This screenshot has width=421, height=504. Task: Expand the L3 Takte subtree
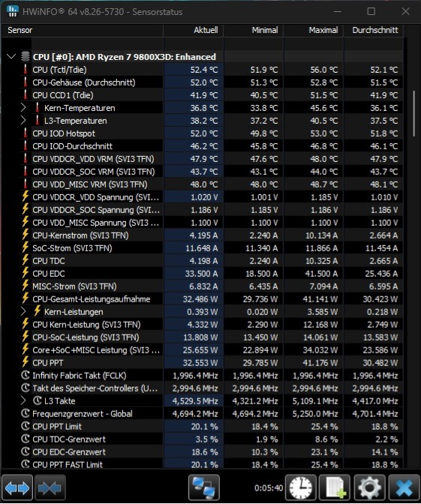click(x=23, y=400)
